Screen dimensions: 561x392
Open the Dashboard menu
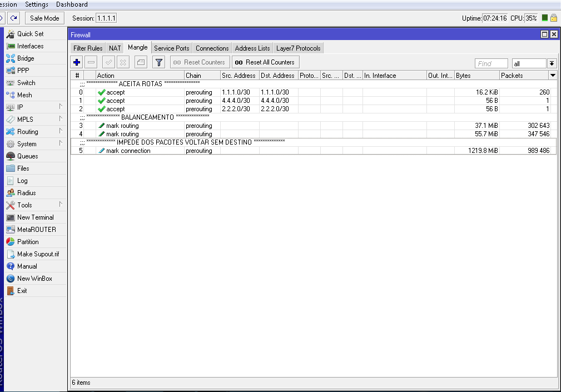(x=72, y=4)
